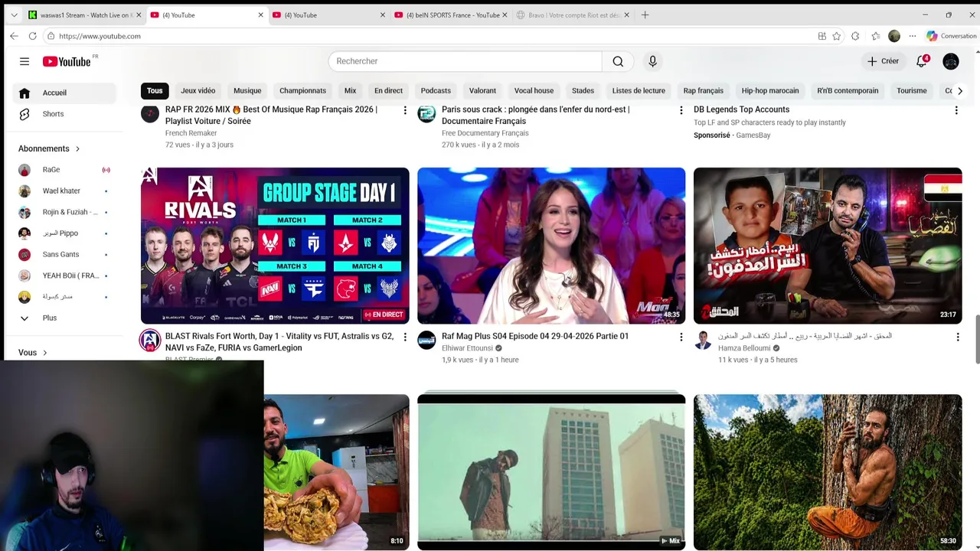This screenshot has height=551, width=980.
Task: Open options for DB Legends sponsored ad
Action: tap(956, 110)
